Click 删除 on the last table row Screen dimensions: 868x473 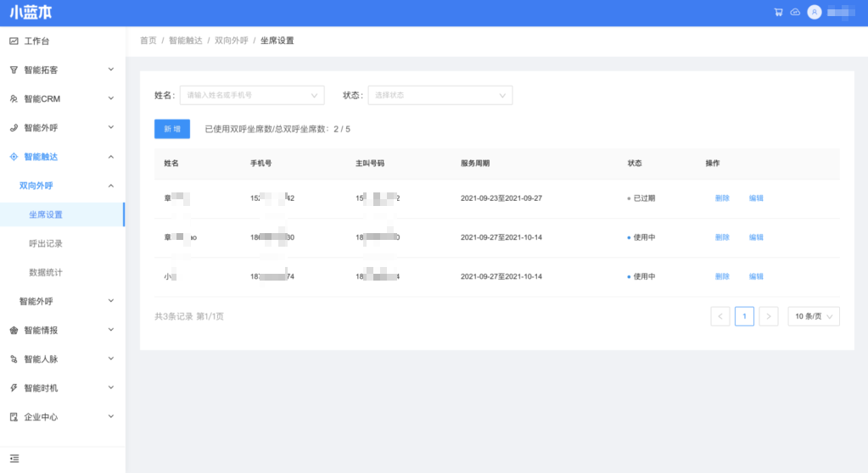tap(722, 276)
